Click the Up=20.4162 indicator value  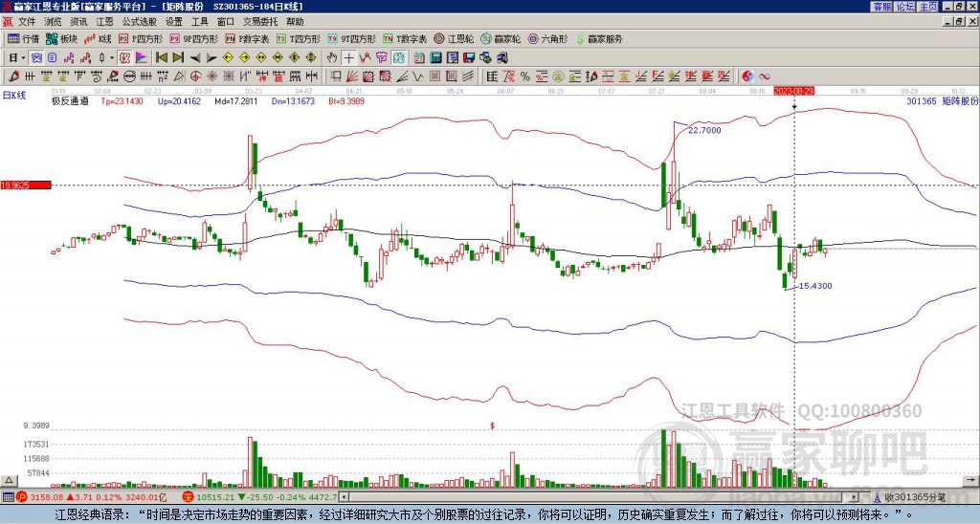[179, 100]
